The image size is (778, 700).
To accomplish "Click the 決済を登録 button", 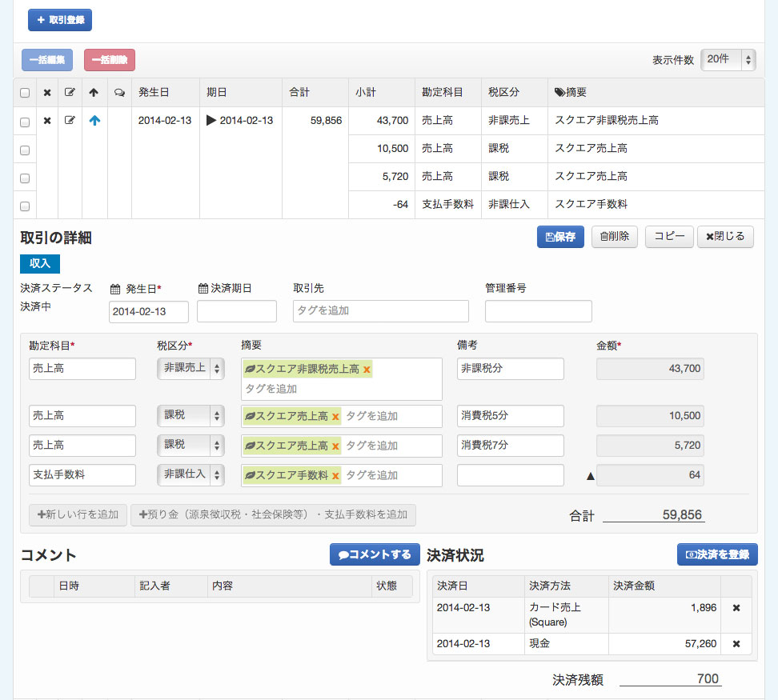I will tap(716, 554).
